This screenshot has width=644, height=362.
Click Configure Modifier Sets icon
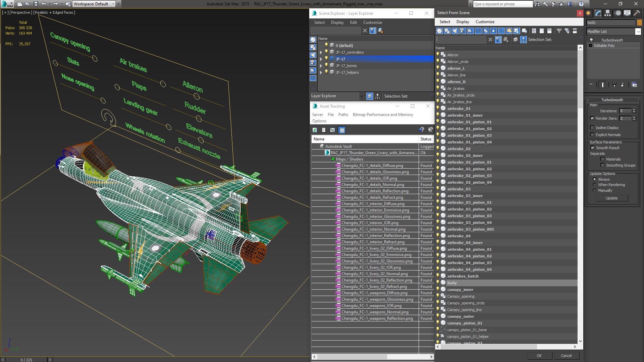tap(635, 85)
